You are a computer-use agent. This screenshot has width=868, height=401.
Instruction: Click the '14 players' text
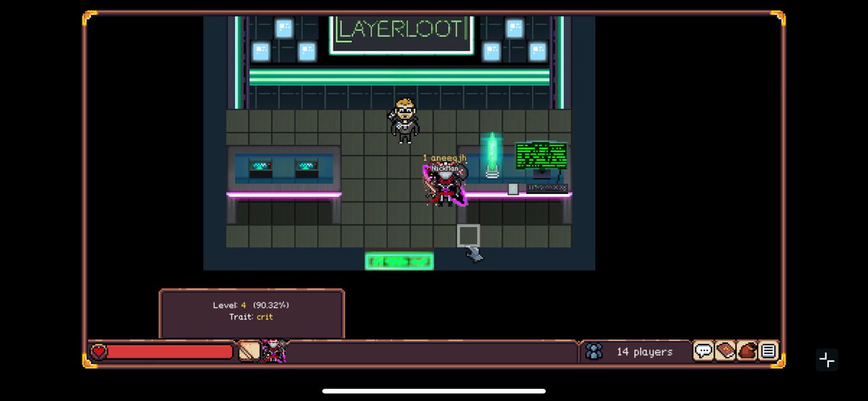[x=644, y=352]
